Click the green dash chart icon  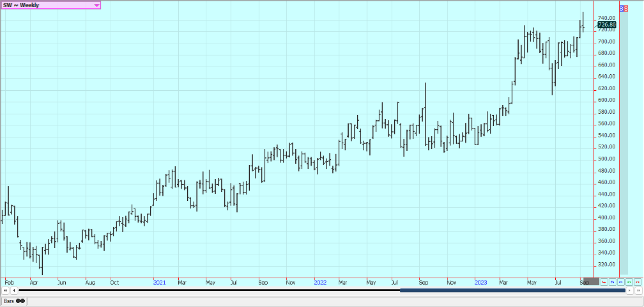click(629, 281)
